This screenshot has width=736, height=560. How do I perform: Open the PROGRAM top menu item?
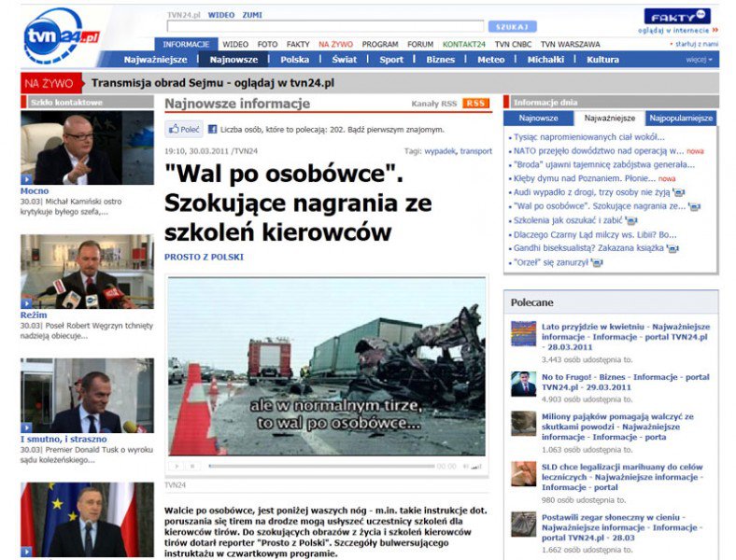(380, 44)
